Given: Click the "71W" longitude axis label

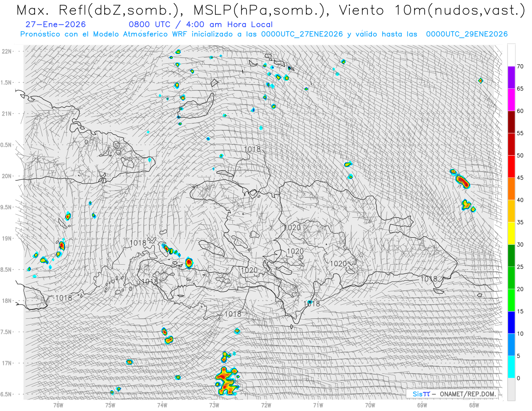Looking at the screenshot, I should pyautogui.click(x=318, y=405).
